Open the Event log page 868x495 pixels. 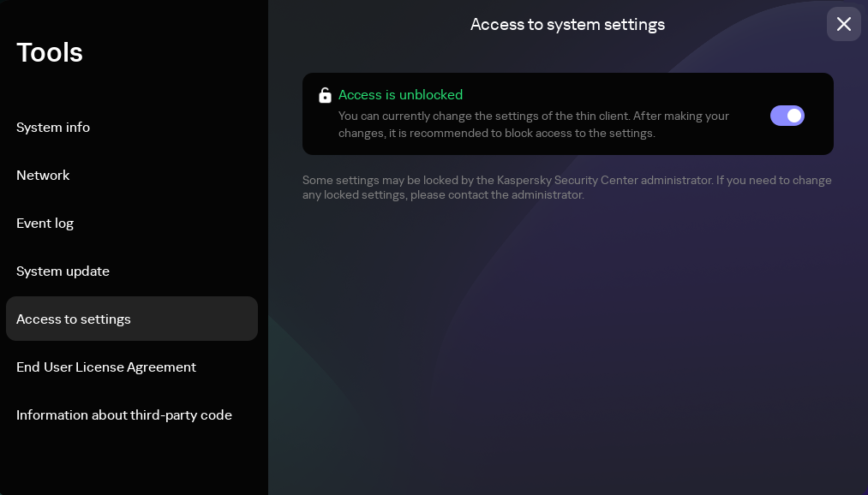click(x=45, y=223)
